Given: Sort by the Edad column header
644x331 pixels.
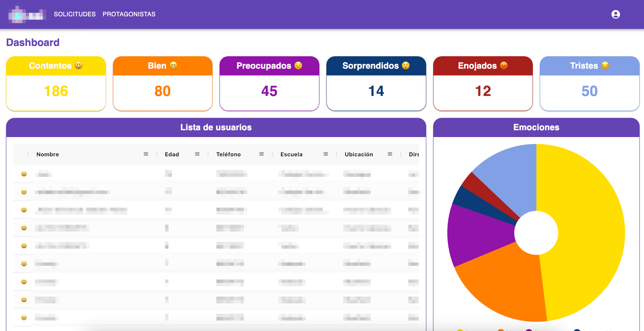Looking at the screenshot, I should click(172, 154).
